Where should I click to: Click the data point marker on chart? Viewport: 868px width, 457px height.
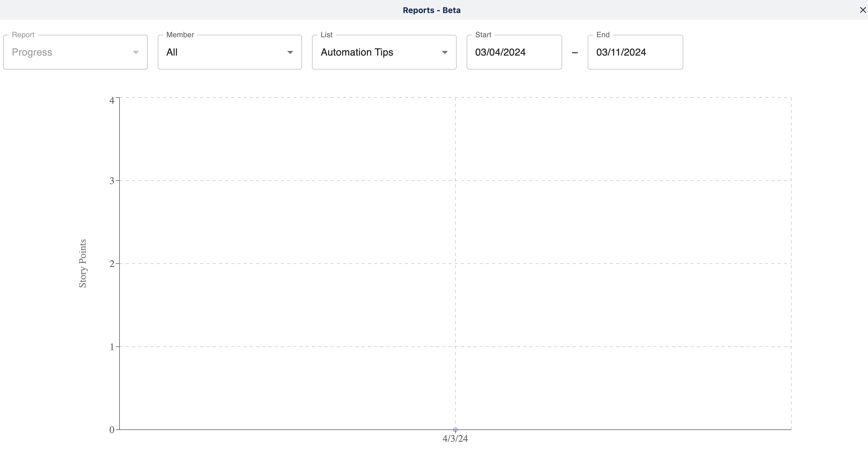[x=455, y=430]
